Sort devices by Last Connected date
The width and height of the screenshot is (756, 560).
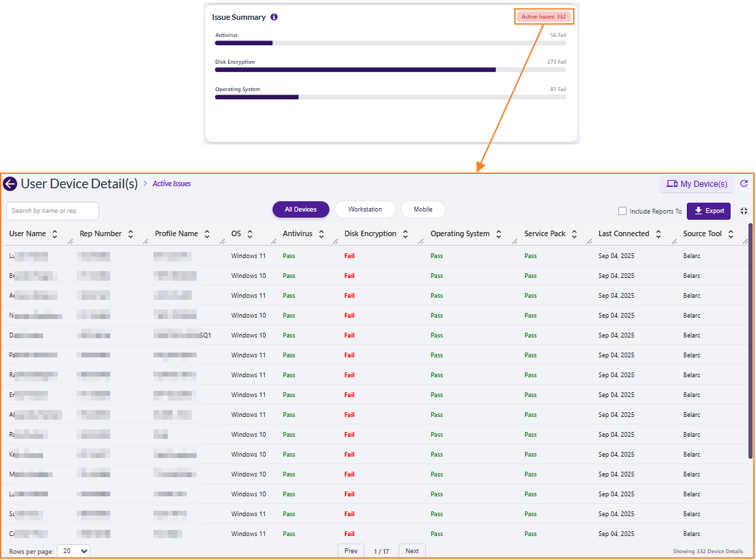(x=658, y=233)
